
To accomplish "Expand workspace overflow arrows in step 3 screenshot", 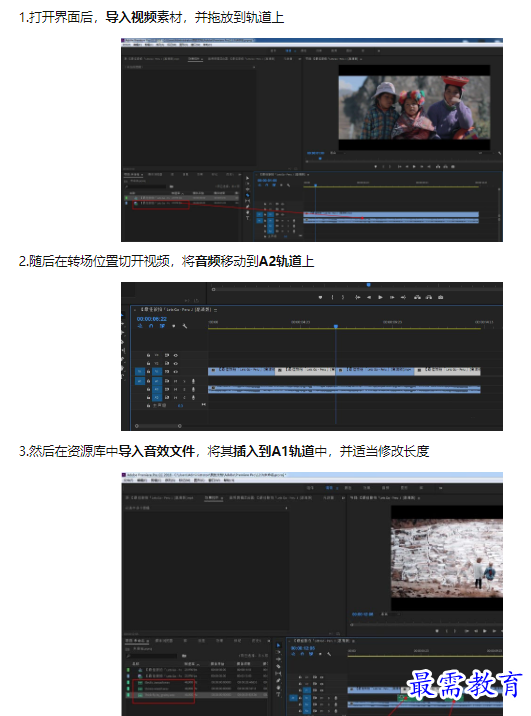I will point(441,488).
